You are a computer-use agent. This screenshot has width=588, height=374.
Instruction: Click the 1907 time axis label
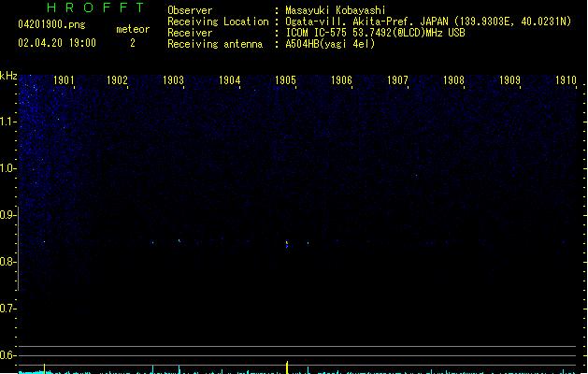pos(397,80)
